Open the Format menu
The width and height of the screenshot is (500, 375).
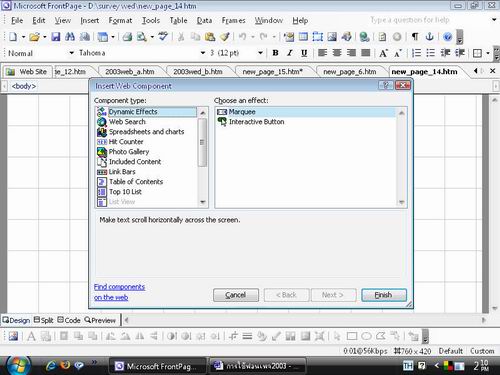tap(120, 21)
